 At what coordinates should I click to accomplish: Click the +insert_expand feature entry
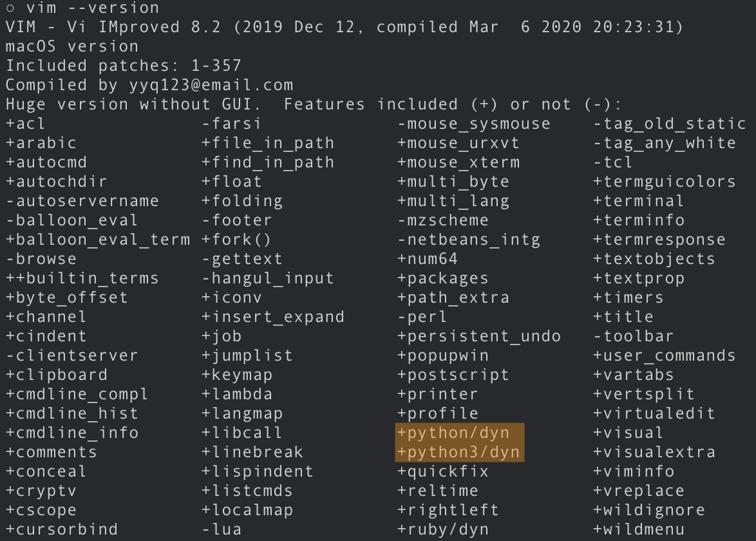pos(273,317)
